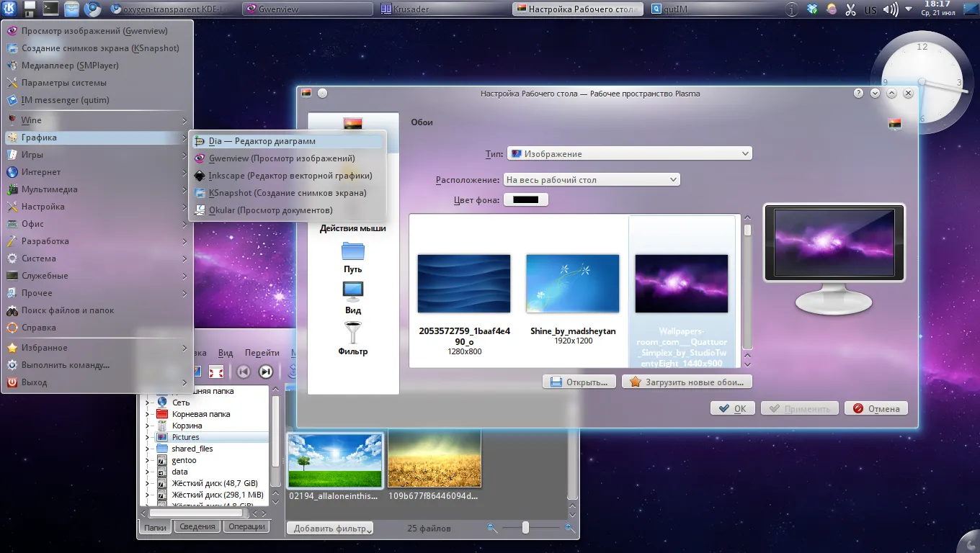Viewport: 980px width, 553px height.
Task: Launch the terminal from the panel
Action: pyautogui.click(x=50, y=9)
